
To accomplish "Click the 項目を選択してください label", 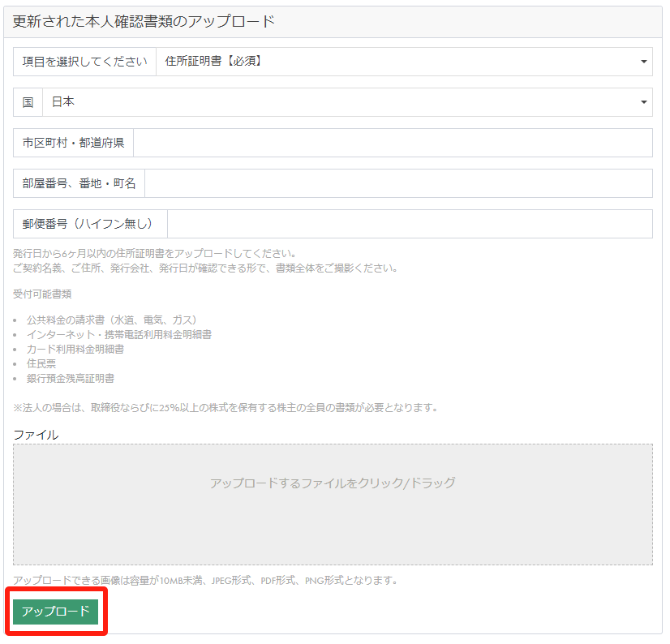I will pos(85,62).
